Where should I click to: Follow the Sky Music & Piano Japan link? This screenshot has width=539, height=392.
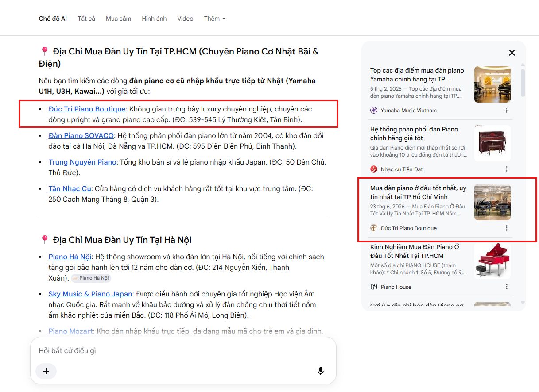90,294
